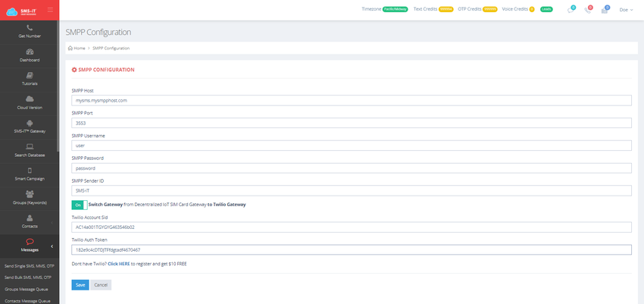Open Smart Campaign mobile icon
The image size is (644, 304).
[x=30, y=171]
